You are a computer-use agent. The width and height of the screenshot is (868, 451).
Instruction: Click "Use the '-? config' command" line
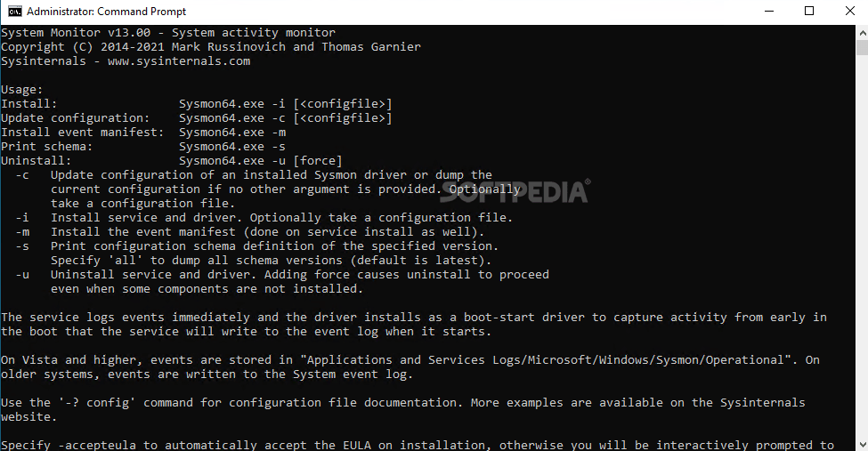point(403,403)
